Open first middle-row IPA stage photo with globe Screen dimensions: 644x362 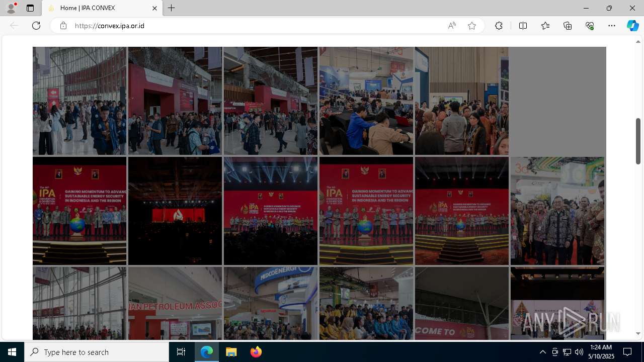pos(79,211)
